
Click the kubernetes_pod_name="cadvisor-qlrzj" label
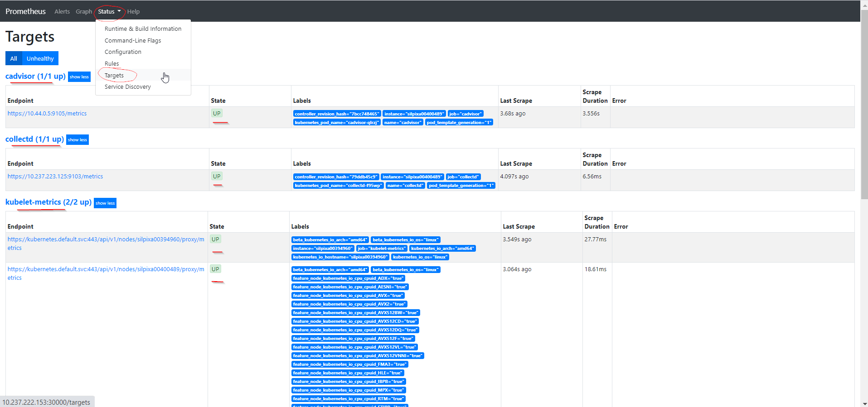pos(337,122)
